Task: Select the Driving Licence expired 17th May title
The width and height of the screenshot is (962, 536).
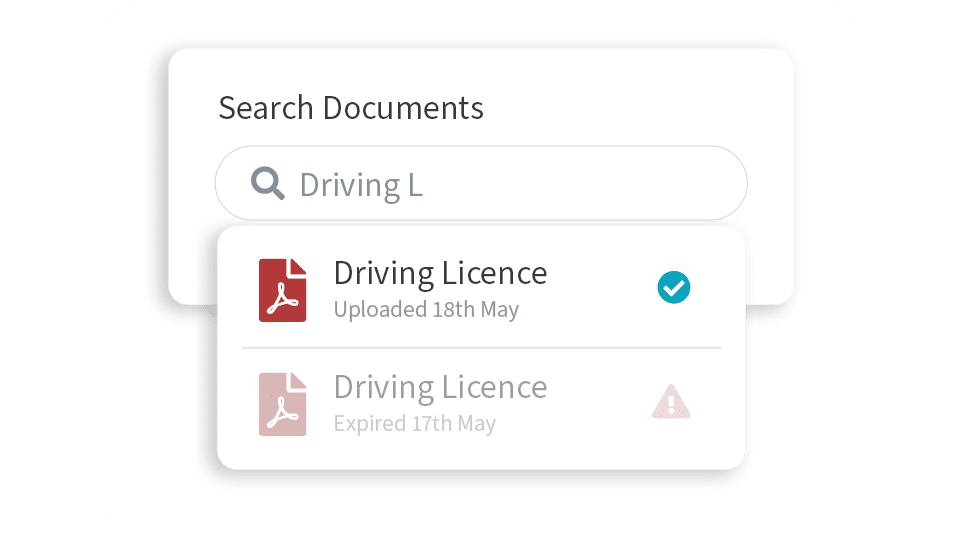Action: (440, 388)
